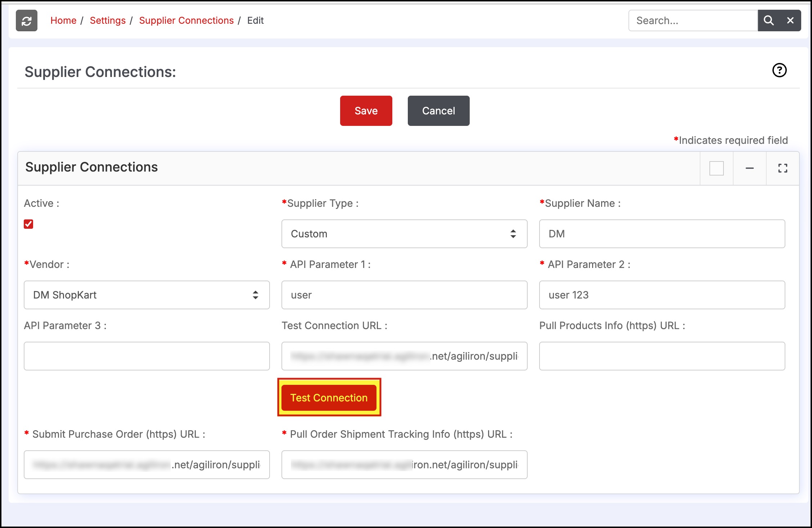Open Settings breadcrumb link
Image resolution: width=812 pixels, height=528 pixels.
[x=108, y=21]
